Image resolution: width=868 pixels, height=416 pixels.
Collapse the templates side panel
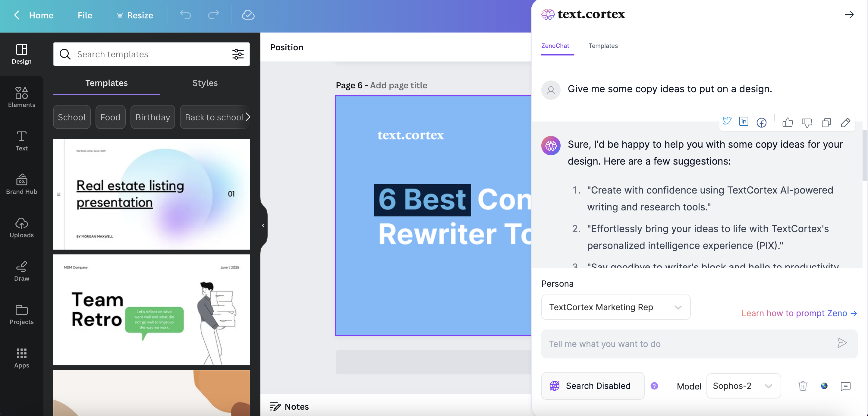[263, 225]
